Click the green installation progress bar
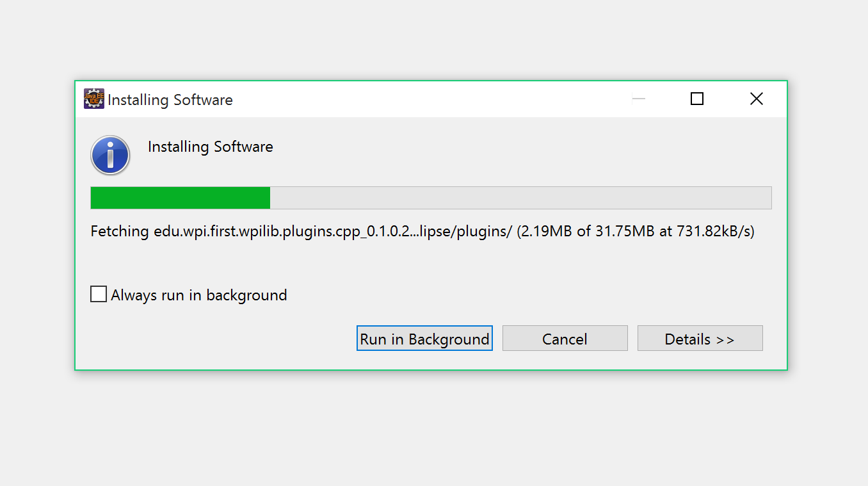The image size is (868, 486). coord(179,197)
